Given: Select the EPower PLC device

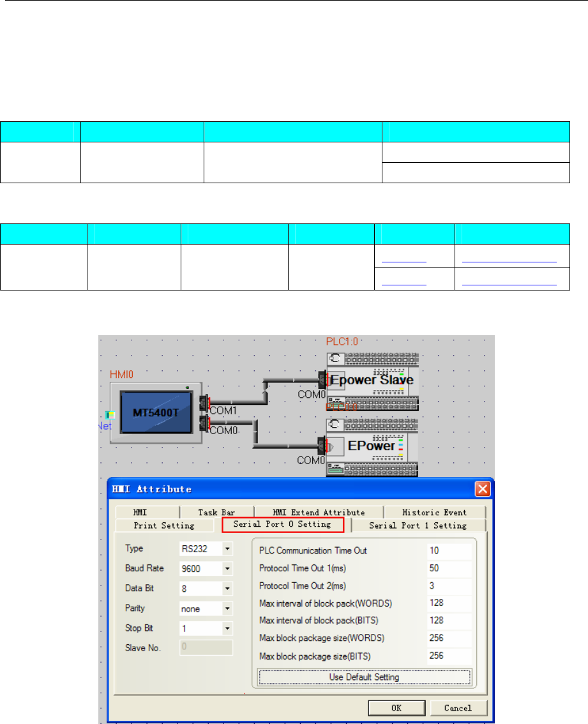Looking at the screenshot, I should point(372,448).
